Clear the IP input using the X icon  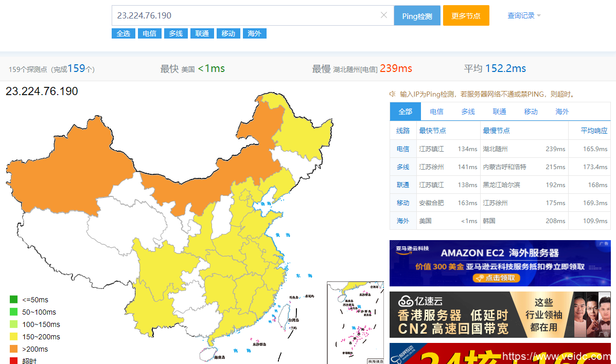(x=383, y=15)
